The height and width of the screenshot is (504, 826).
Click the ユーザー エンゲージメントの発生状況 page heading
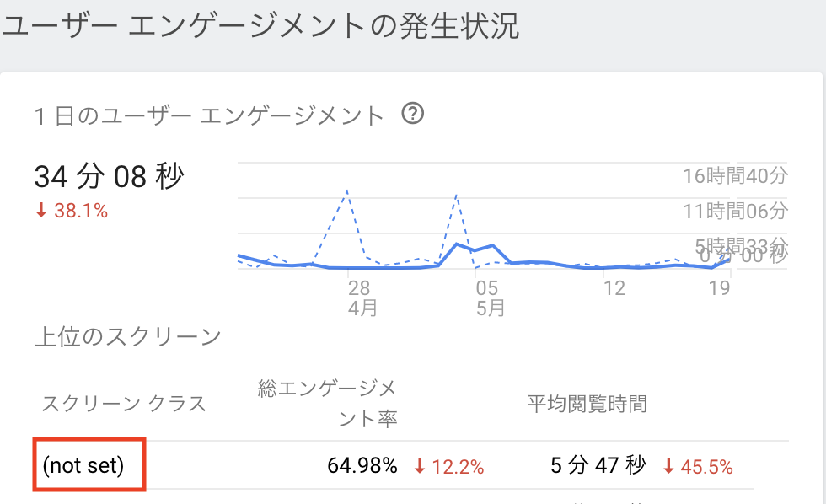(260, 26)
